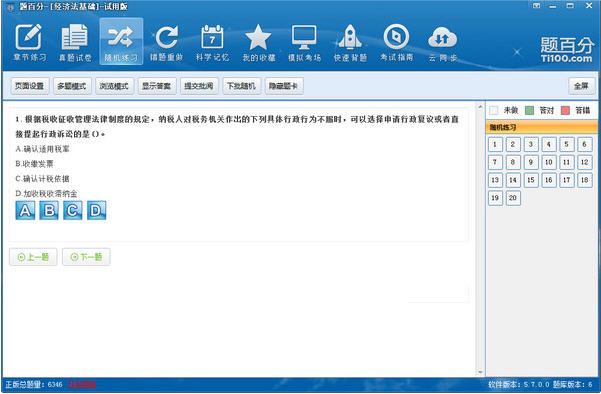This screenshot has height=394, width=601.
Task: Jump to question 5 in answer card
Action: 567,144
